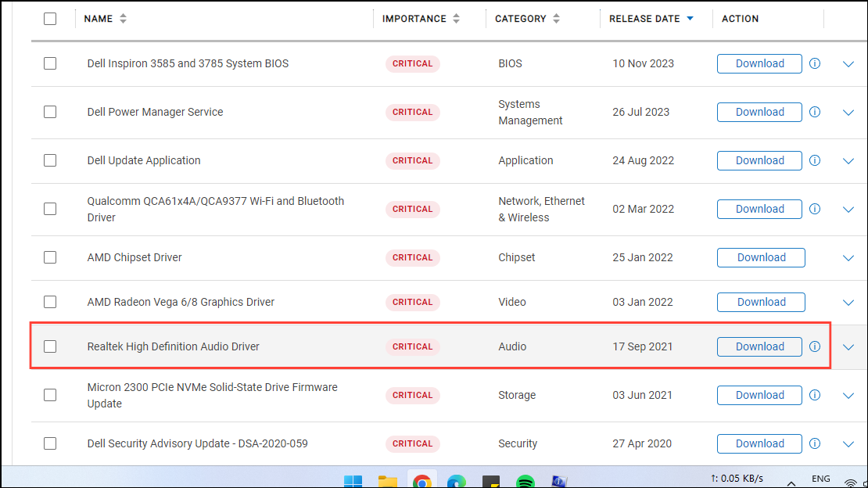The image size is (868, 488).
Task: Open info icon for Dell Security Advisory Update
Action: coord(815,443)
